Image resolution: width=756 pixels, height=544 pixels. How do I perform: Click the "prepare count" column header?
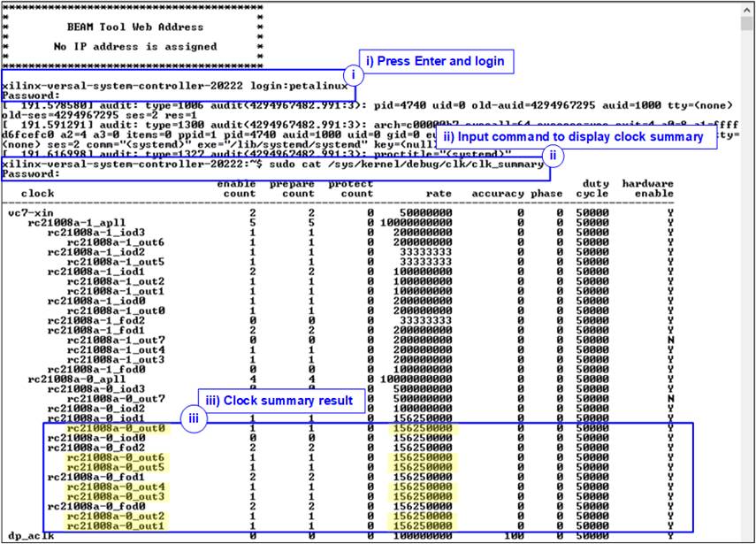click(x=292, y=188)
